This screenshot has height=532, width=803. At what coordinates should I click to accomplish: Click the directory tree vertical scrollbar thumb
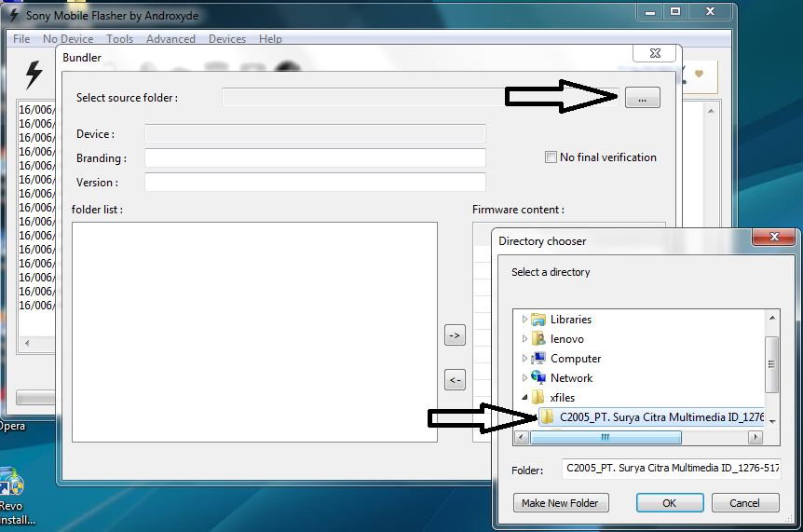pyautogui.click(x=771, y=364)
